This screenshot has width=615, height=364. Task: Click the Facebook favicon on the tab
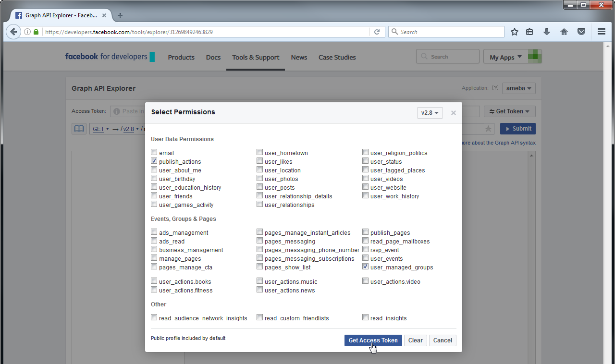19,15
